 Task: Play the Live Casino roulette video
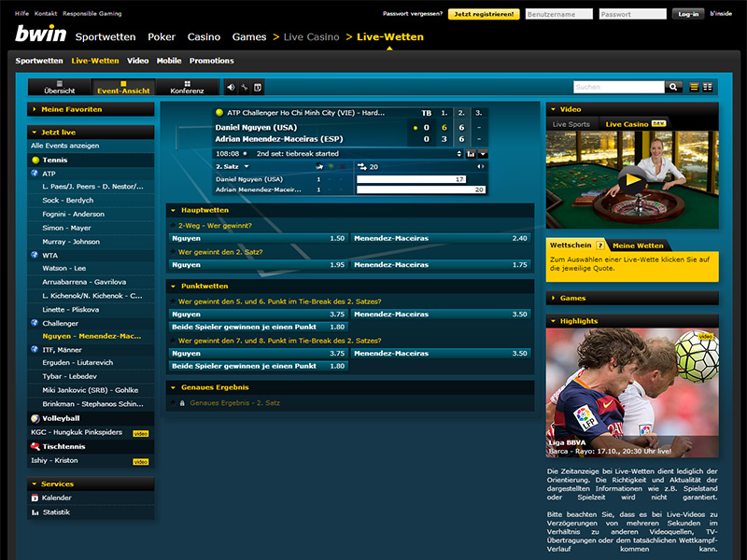pyautogui.click(x=633, y=180)
